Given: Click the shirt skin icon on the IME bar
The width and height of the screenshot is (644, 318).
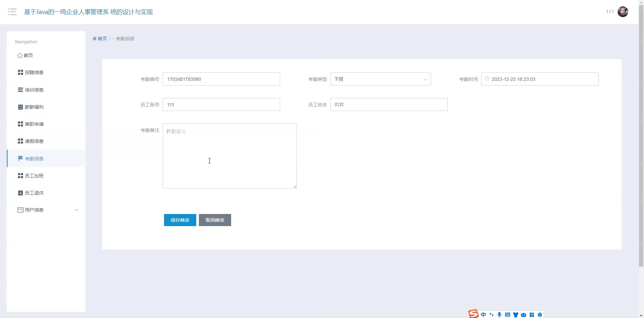Looking at the screenshot, I should [x=516, y=315].
